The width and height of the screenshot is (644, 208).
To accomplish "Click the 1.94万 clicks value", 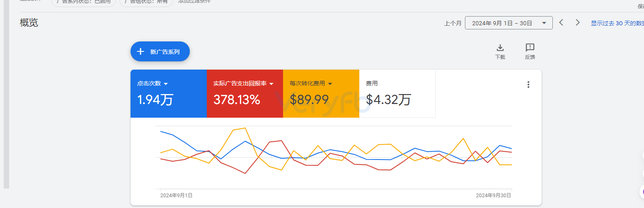I will [x=155, y=100].
